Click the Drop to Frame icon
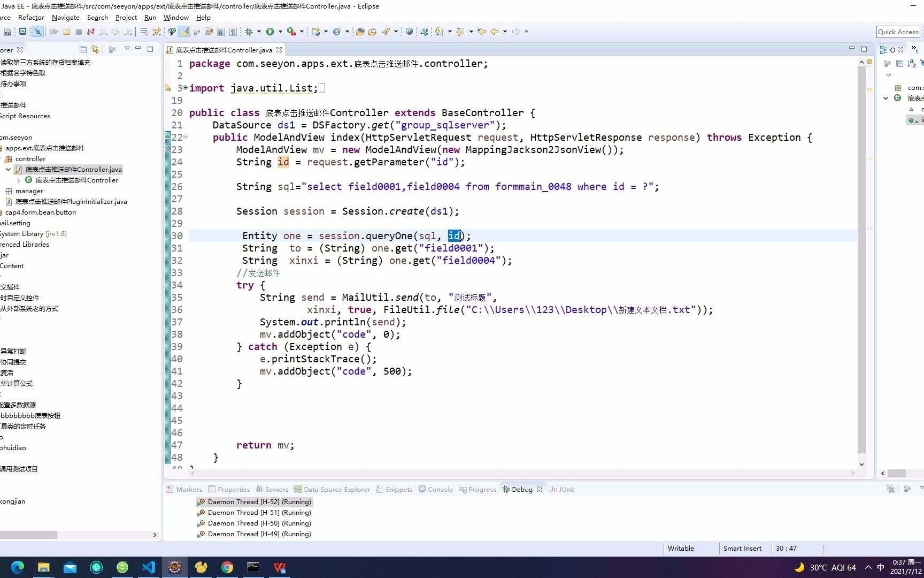 (x=144, y=32)
